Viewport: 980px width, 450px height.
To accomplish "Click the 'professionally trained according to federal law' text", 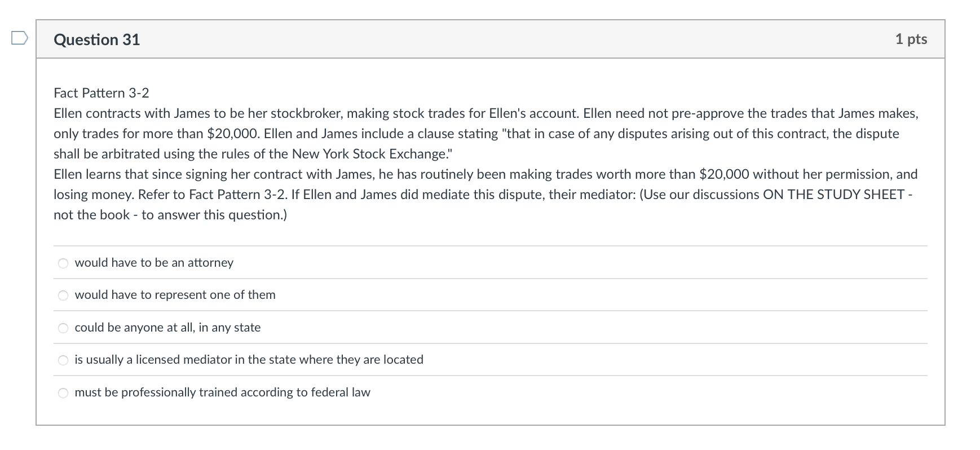I will pyautogui.click(x=222, y=392).
